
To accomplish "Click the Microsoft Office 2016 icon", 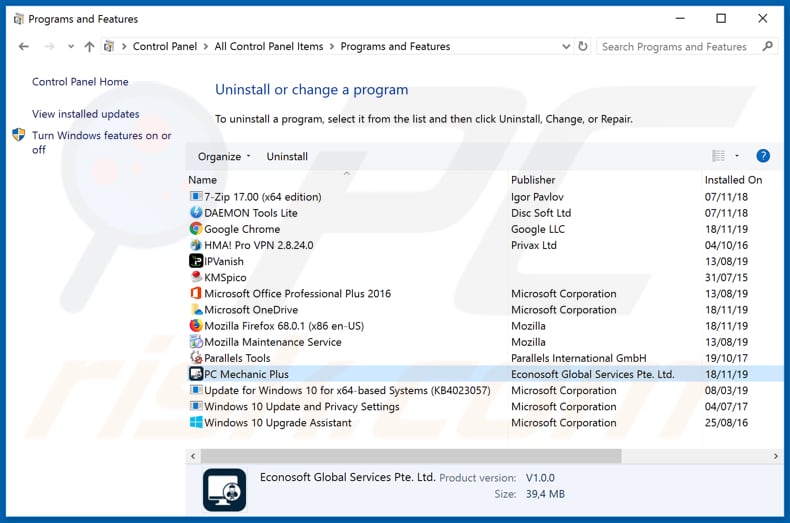I will pyautogui.click(x=196, y=293).
